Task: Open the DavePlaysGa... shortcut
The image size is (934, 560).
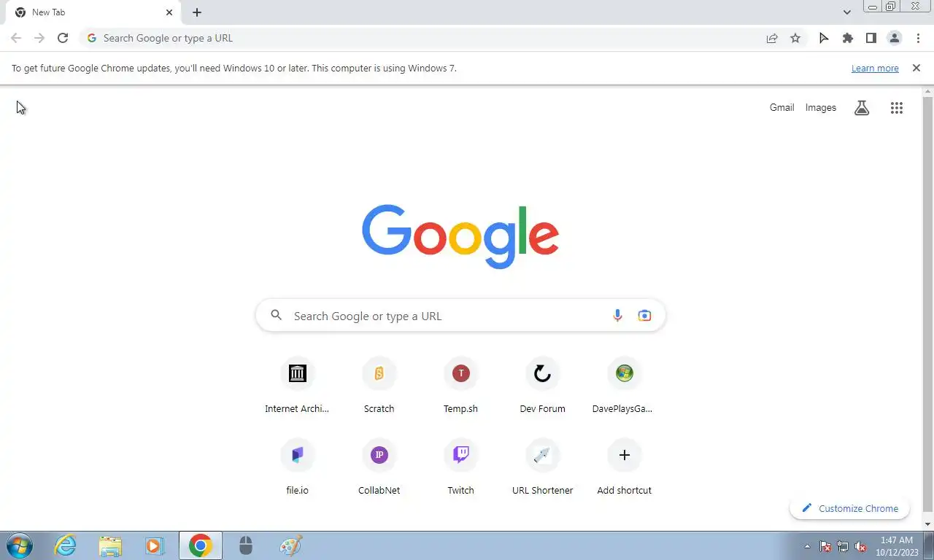Action: point(624,386)
